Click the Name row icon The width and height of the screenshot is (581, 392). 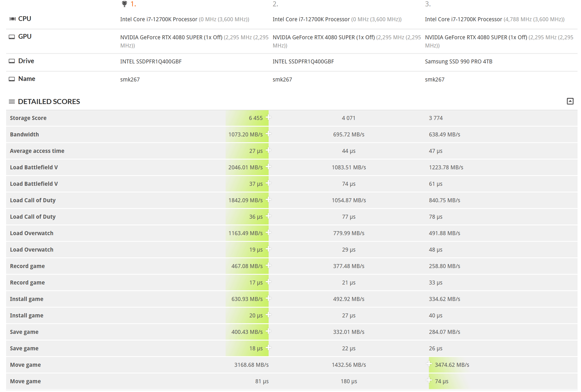[12, 79]
